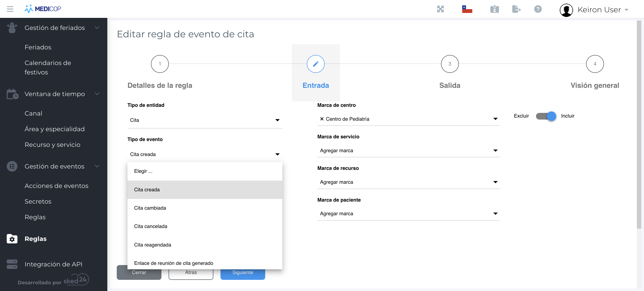The width and height of the screenshot is (644, 291).
Task: Open the ID badge icon in the header
Action: click(494, 9)
